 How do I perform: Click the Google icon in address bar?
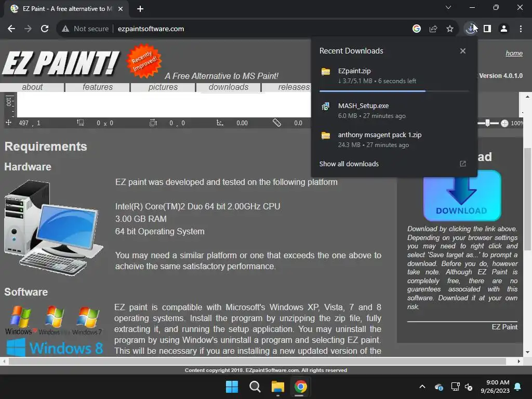pyautogui.click(x=416, y=29)
